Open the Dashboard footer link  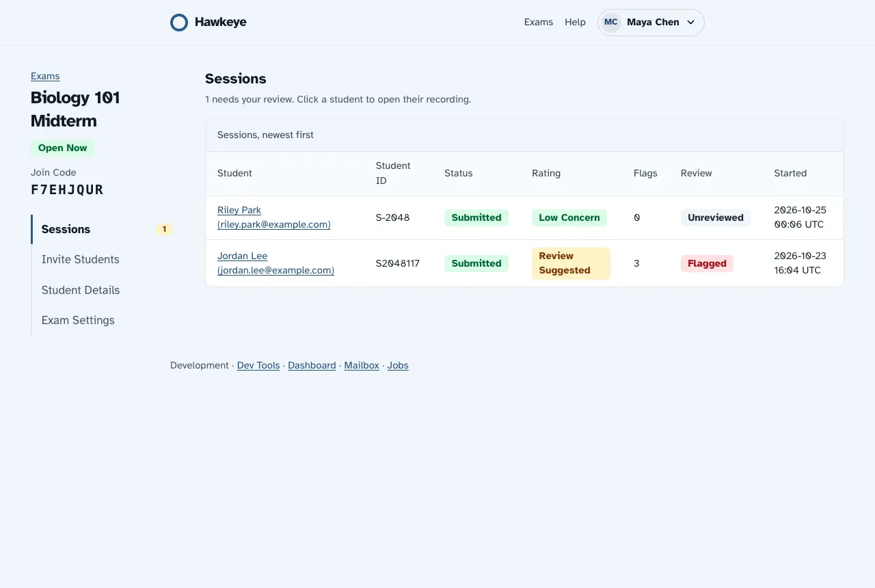[312, 365]
